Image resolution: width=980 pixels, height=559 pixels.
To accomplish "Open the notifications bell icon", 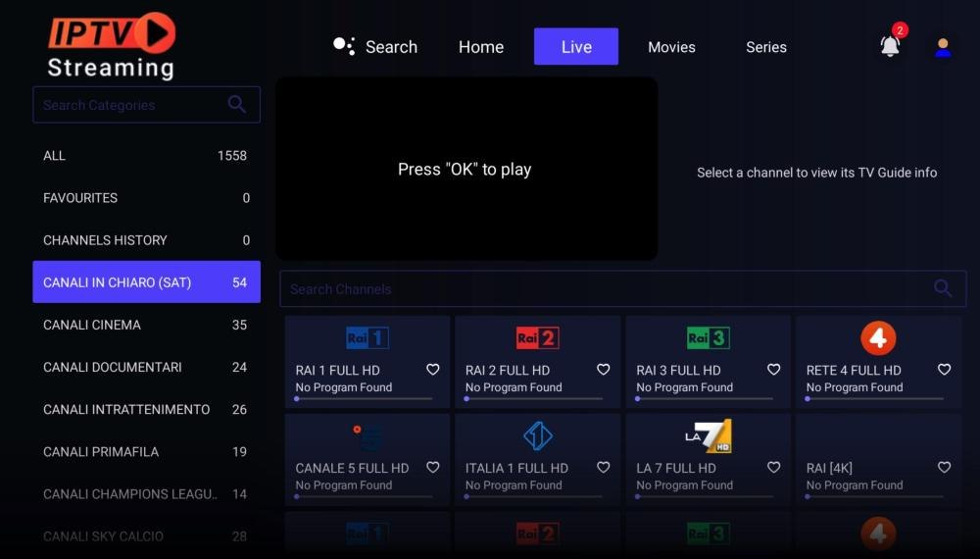I will (890, 46).
